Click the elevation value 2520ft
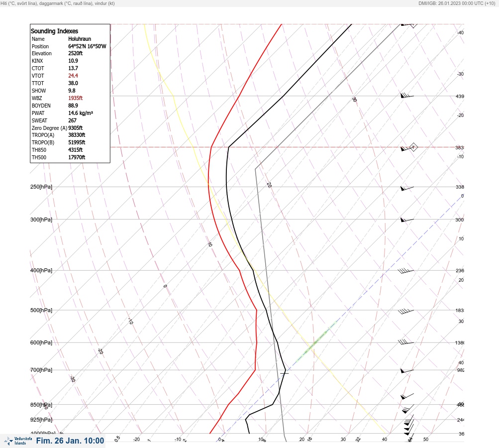Screen dimensions: 499x448 coord(76,53)
